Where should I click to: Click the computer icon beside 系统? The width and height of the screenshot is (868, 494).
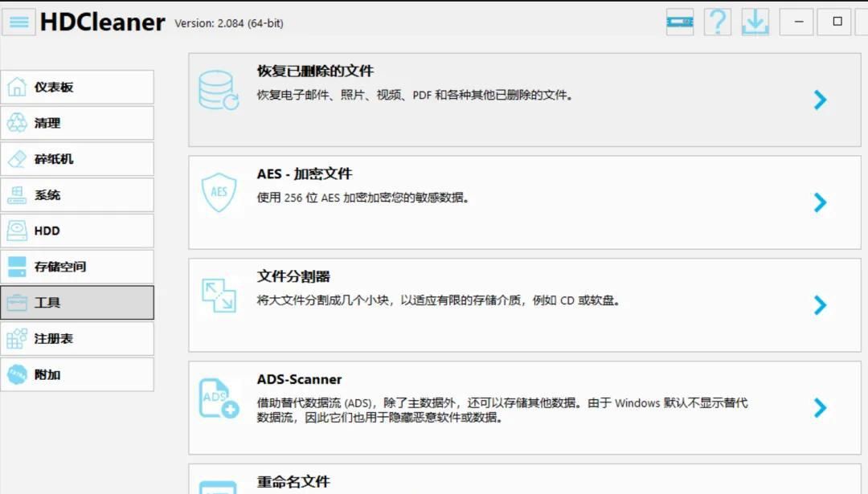point(17,194)
